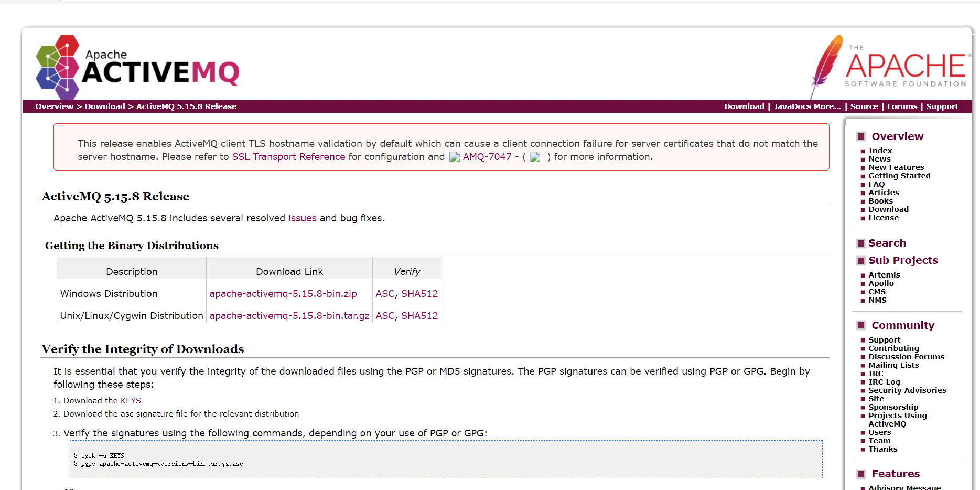Screen dimensions: 980x490
Task: Open SHA512 checksum for Windows Distribution
Action: (419, 294)
